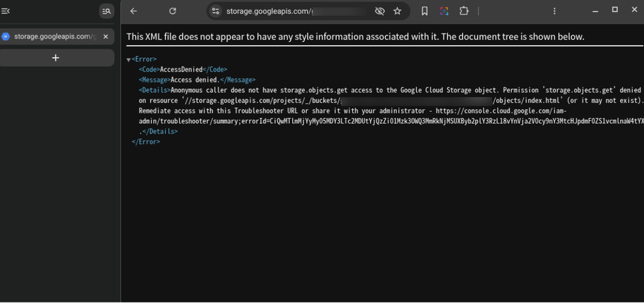Open the tab search button
Viewport: 644px width, 303px height.
pos(107,11)
